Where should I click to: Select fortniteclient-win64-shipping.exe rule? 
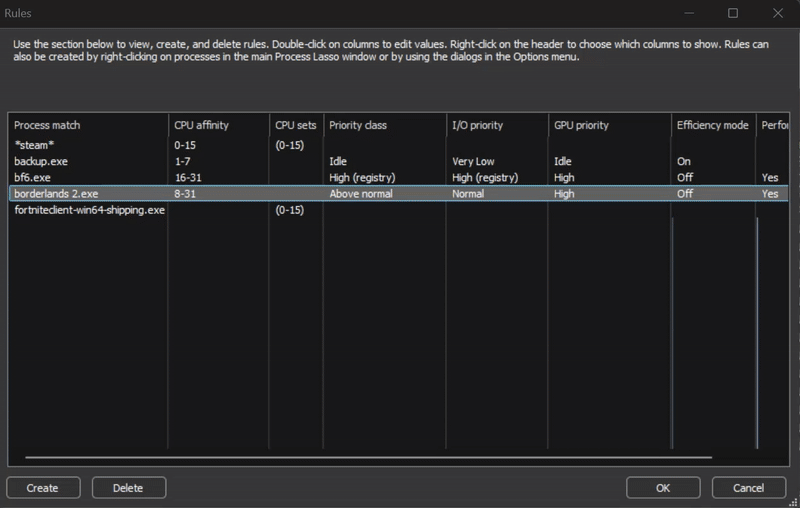click(x=89, y=210)
